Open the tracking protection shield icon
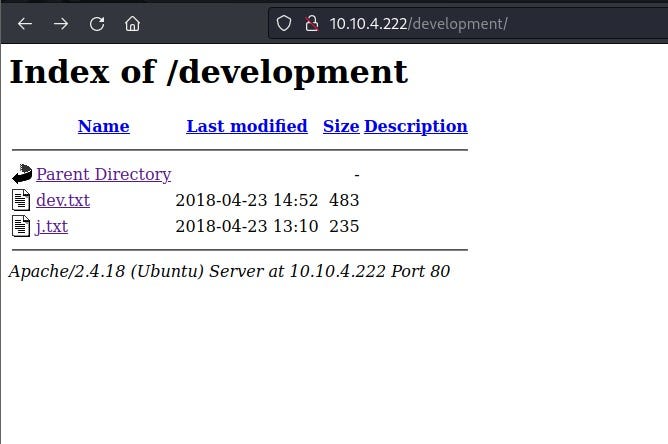 click(284, 23)
